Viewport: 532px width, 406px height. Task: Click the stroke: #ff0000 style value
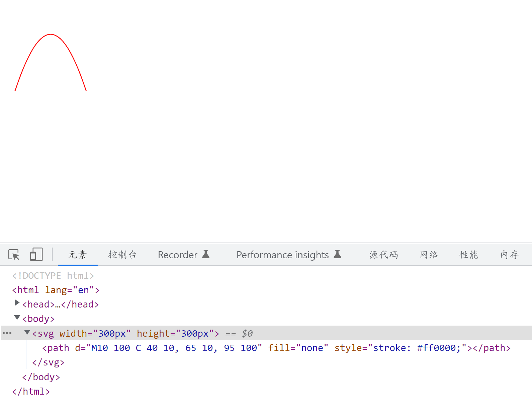417,348
